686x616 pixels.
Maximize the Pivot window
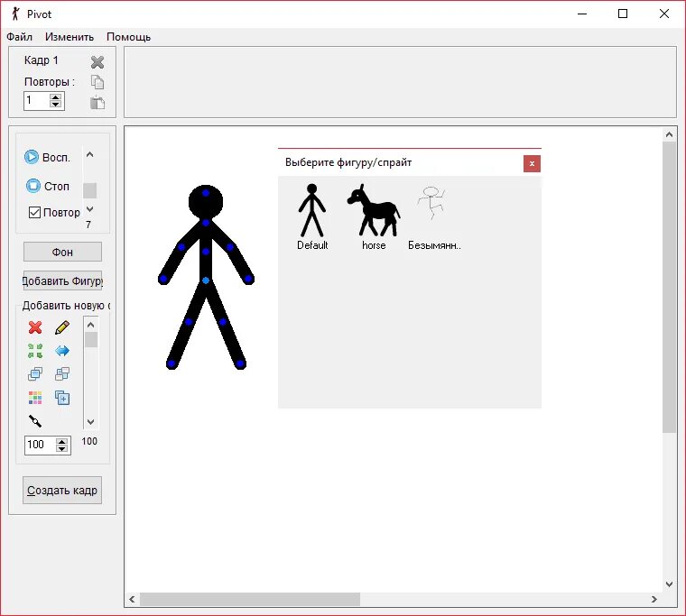tap(623, 14)
